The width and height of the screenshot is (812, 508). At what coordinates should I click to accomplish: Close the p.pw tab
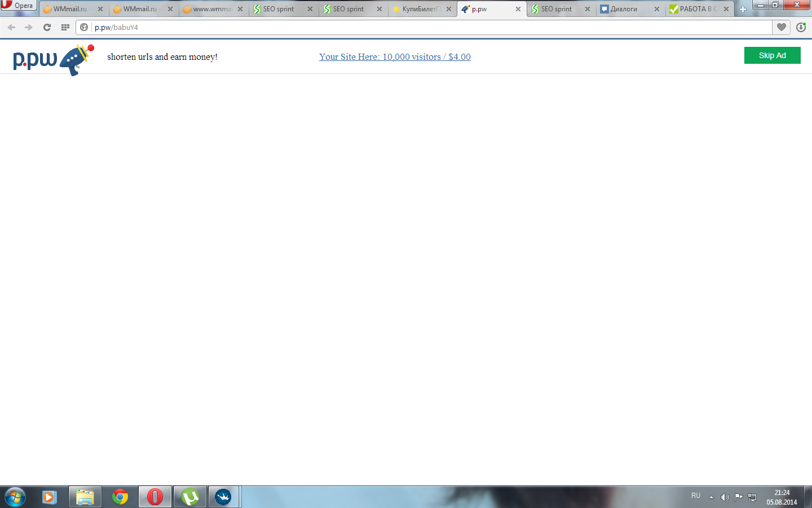click(x=518, y=9)
